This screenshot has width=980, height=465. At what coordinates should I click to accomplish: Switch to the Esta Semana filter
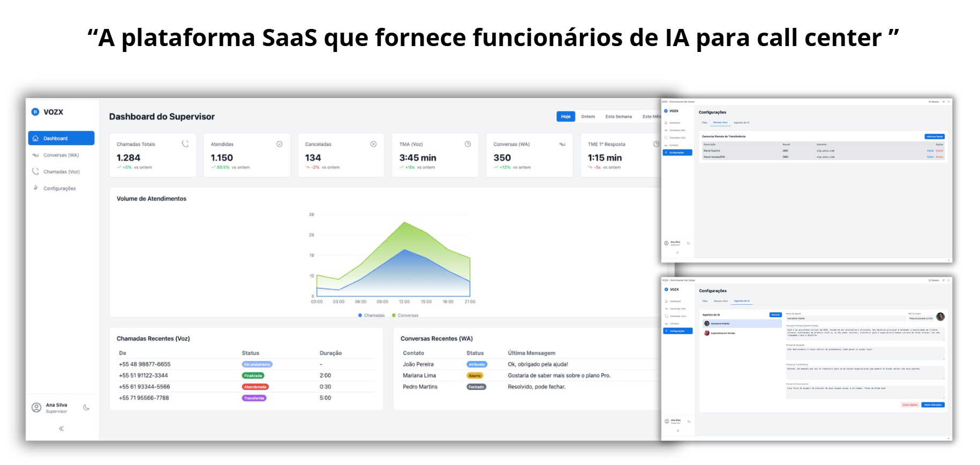click(619, 116)
